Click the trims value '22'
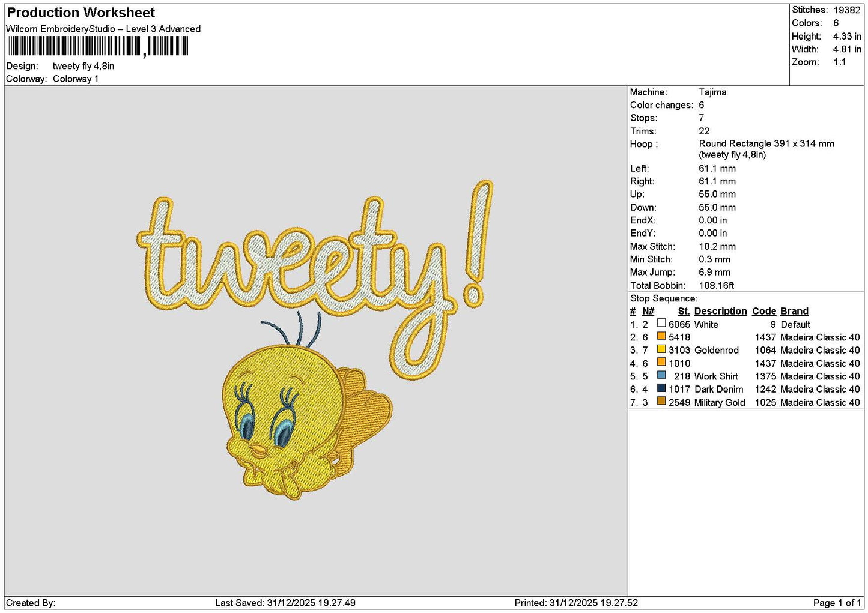This screenshot has height=613, width=868. coord(704,131)
